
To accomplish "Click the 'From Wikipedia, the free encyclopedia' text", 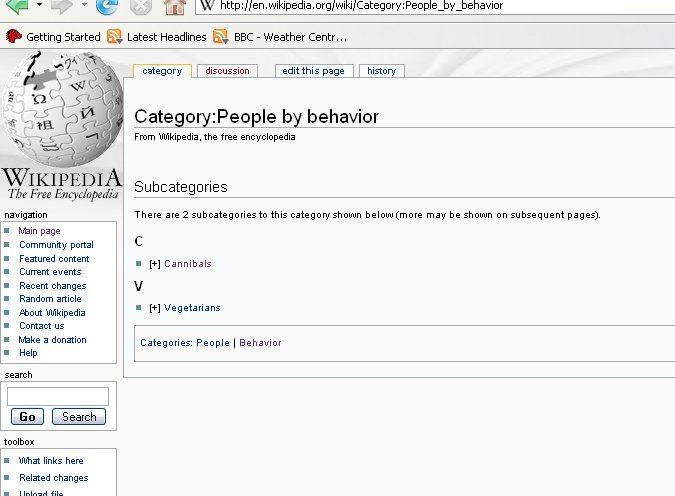I will (215, 137).
